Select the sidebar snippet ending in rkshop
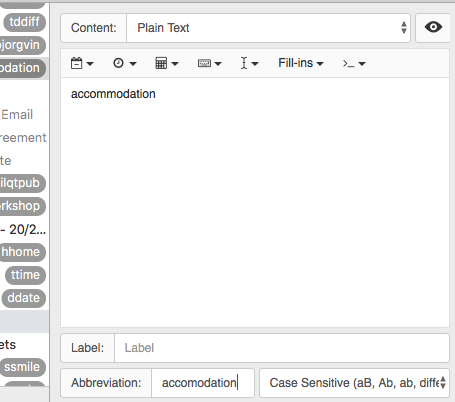455x402 pixels. (21, 206)
